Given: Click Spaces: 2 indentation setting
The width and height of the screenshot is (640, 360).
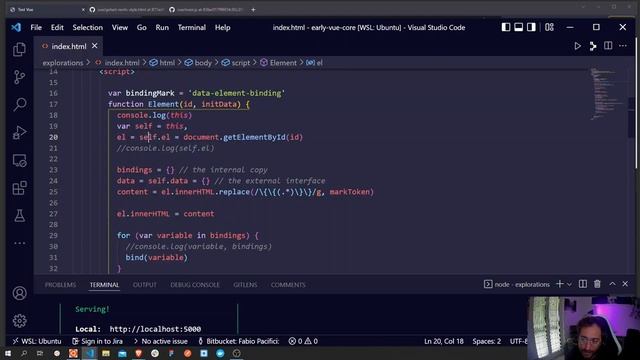Looking at the screenshot, I should click(487, 341).
